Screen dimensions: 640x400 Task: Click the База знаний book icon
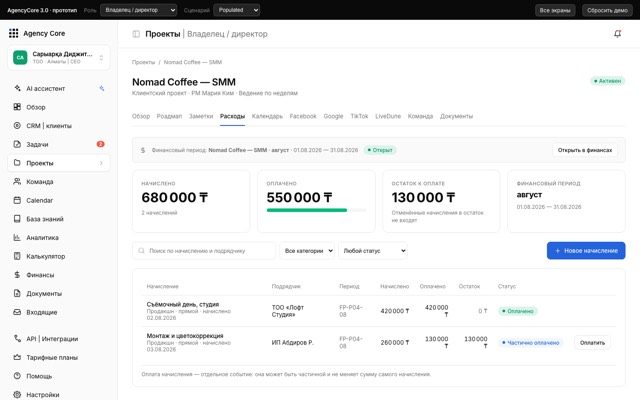tap(17, 219)
